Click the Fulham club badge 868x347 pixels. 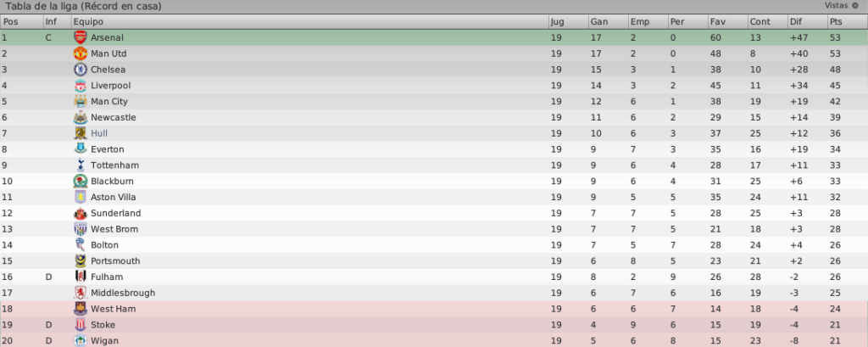pos(81,277)
